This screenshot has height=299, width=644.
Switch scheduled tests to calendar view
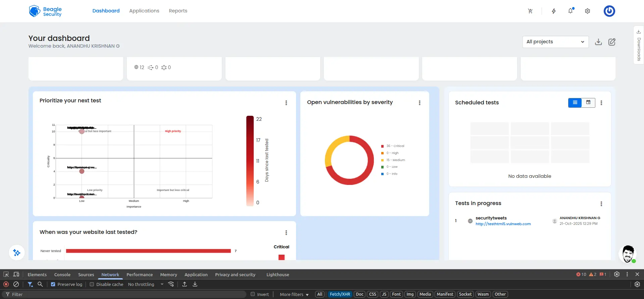tap(588, 103)
